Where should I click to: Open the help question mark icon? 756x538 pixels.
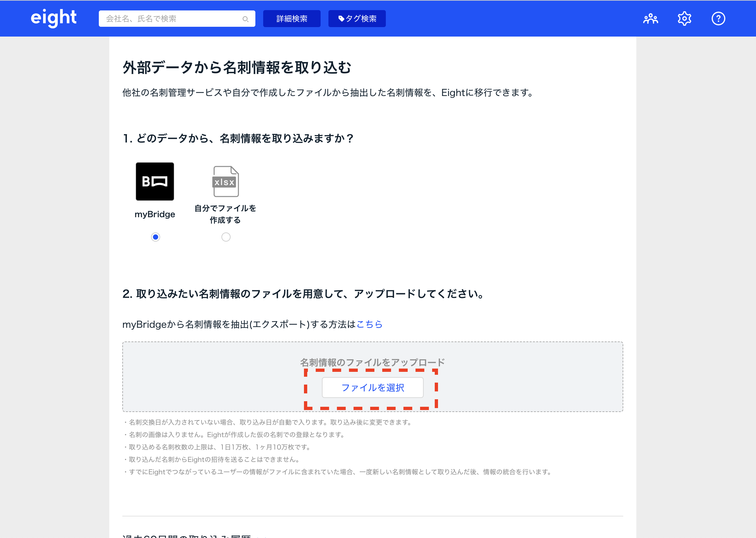point(718,19)
